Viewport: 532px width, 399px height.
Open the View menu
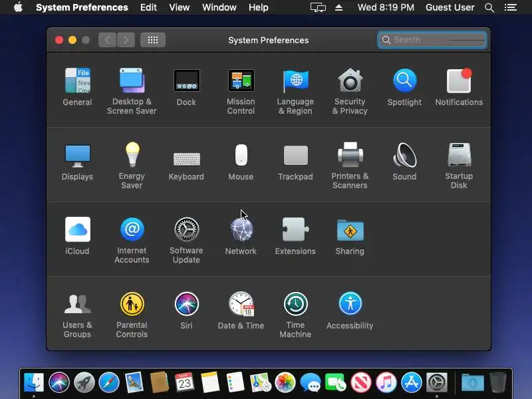[x=179, y=7]
